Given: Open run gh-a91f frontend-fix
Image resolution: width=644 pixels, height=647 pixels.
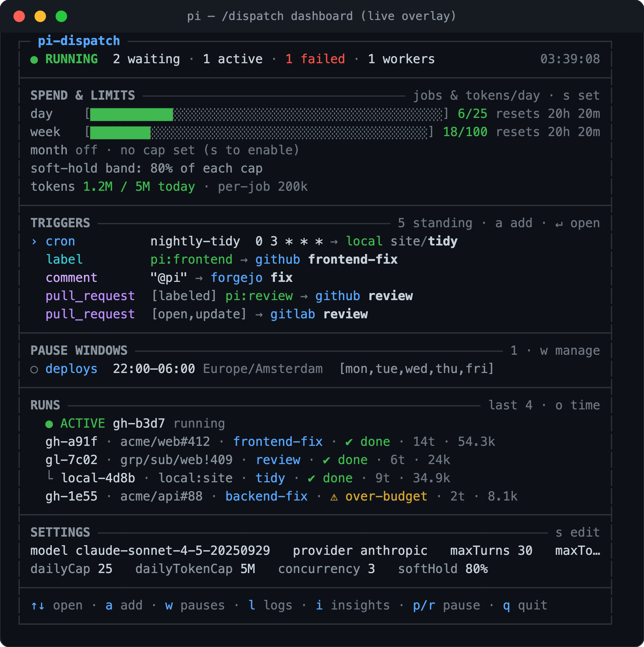Looking at the screenshot, I should (x=270, y=442).
